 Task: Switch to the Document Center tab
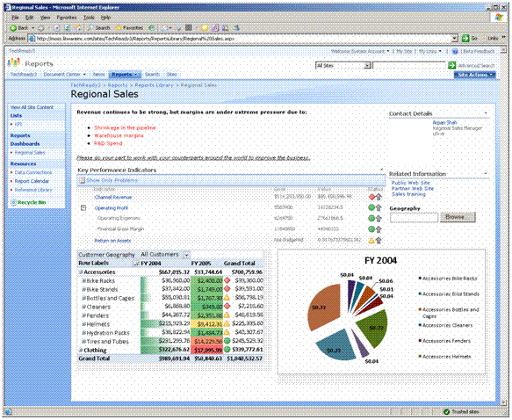pos(64,75)
